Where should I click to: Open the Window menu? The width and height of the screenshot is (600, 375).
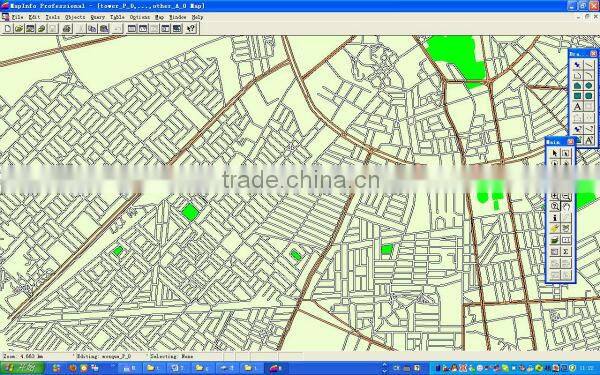tap(178, 17)
